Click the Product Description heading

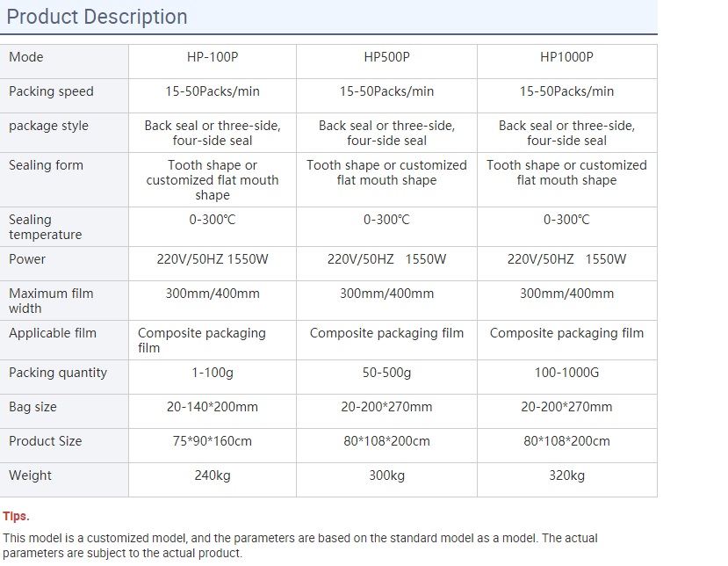[97, 17]
